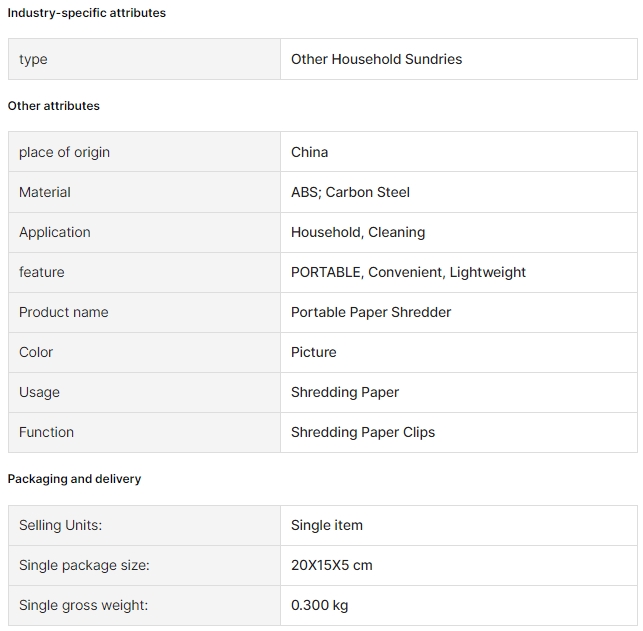Click the 'Packaging and delivery' heading

point(74,479)
